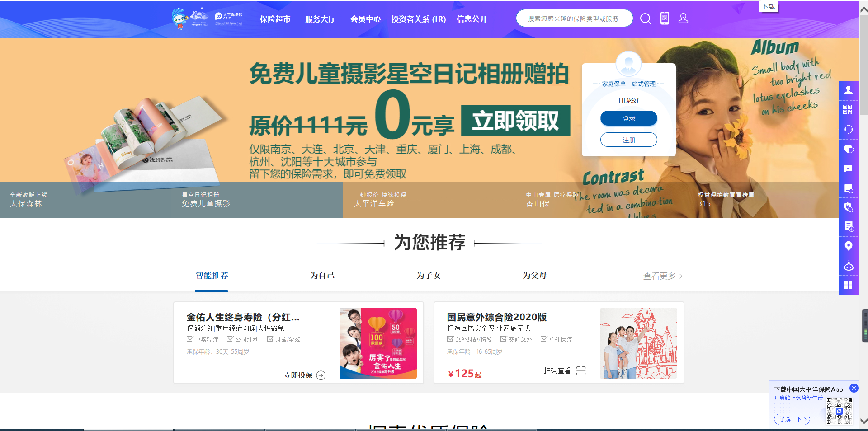Expand the 了解一下 app promo link
This screenshot has height=431, width=868.
point(793,419)
